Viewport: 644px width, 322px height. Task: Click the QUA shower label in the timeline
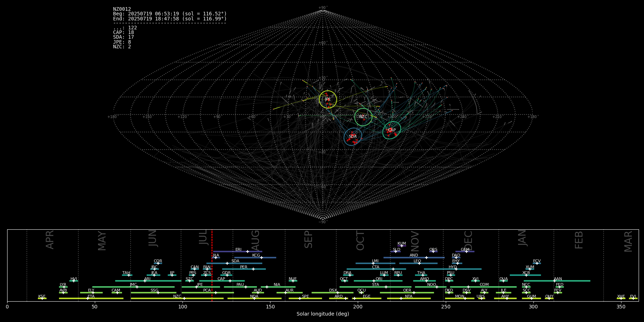[503, 279]
